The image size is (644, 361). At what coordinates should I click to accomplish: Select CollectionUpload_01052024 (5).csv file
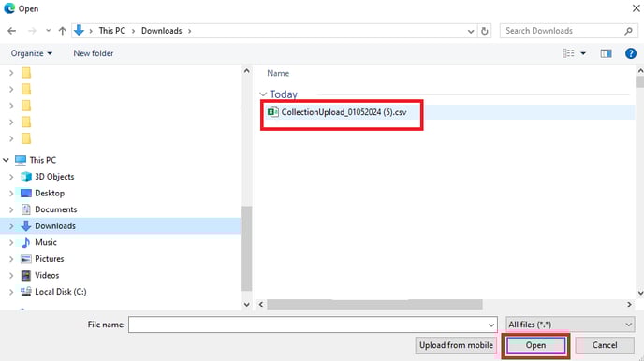[344, 112]
